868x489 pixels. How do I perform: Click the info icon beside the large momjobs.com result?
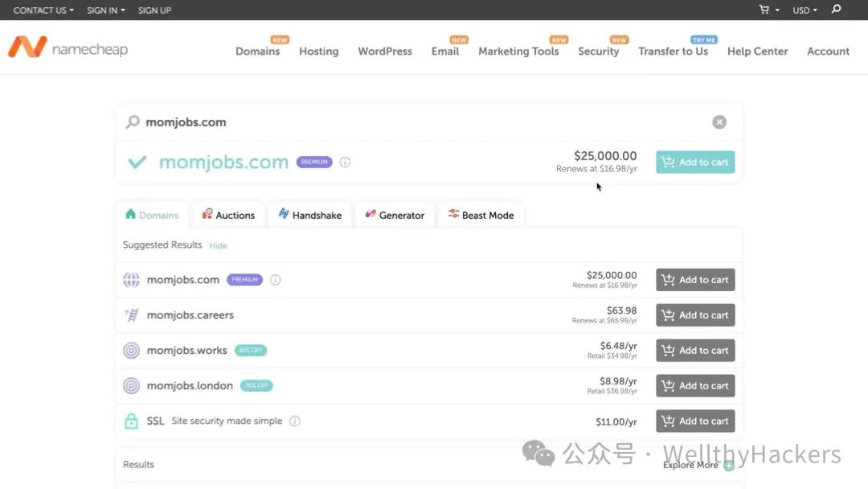tap(345, 162)
